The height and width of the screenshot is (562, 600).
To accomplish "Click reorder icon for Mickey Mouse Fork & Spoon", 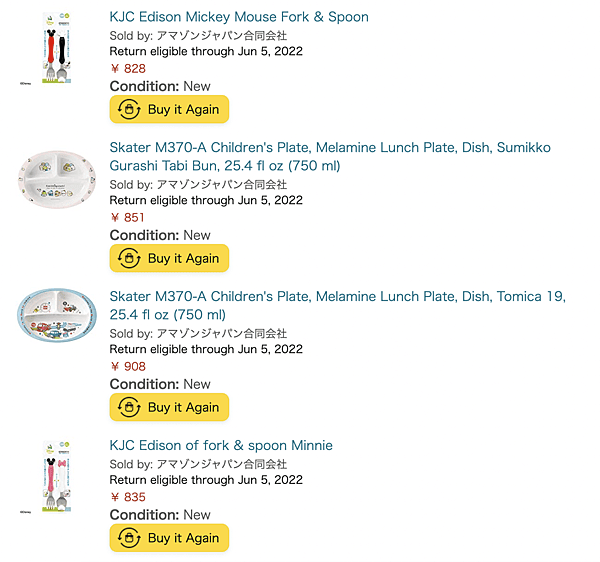I will click(x=129, y=109).
